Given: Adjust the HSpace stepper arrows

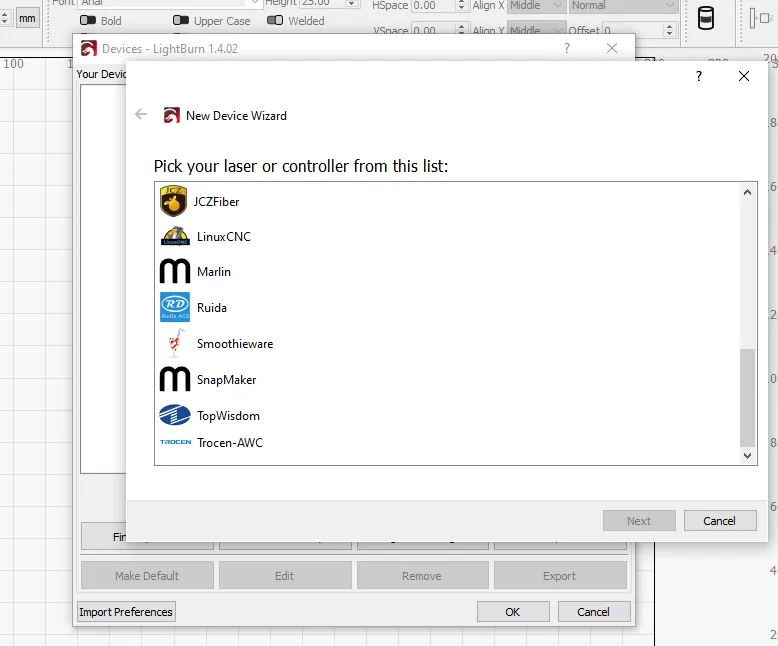Looking at the screenshot, I should pos(461,5).
